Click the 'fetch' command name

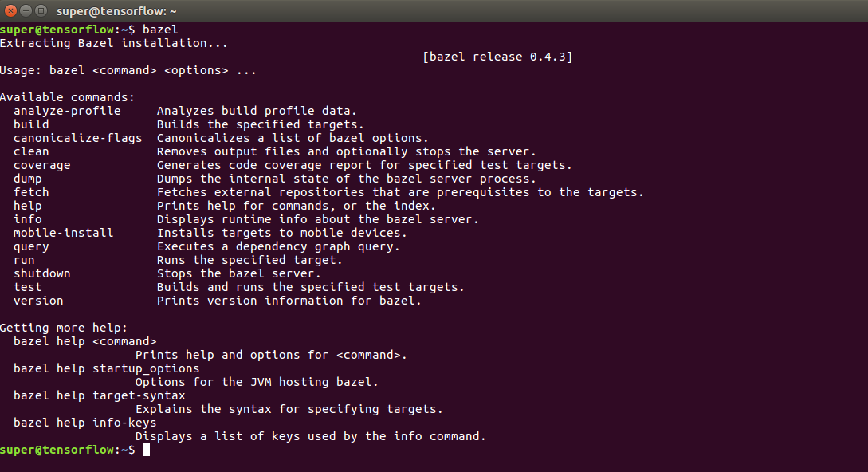tap(31, 192)
